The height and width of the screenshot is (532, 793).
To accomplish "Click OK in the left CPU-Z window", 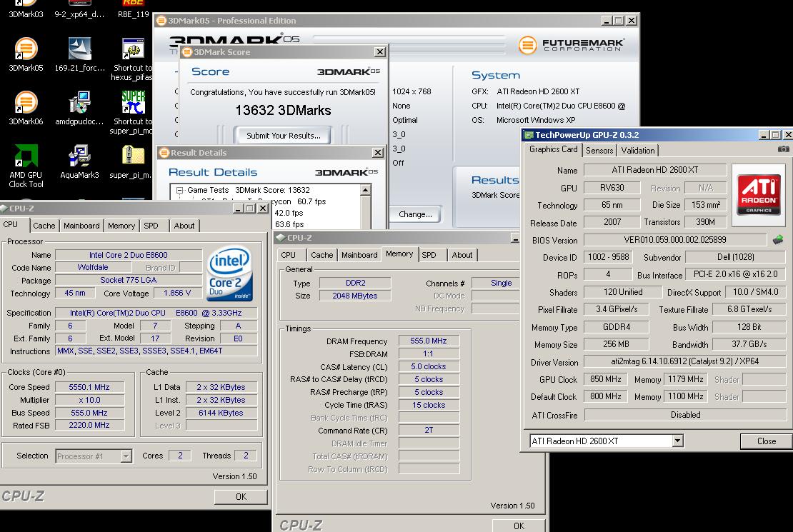I will coord(241,496).
